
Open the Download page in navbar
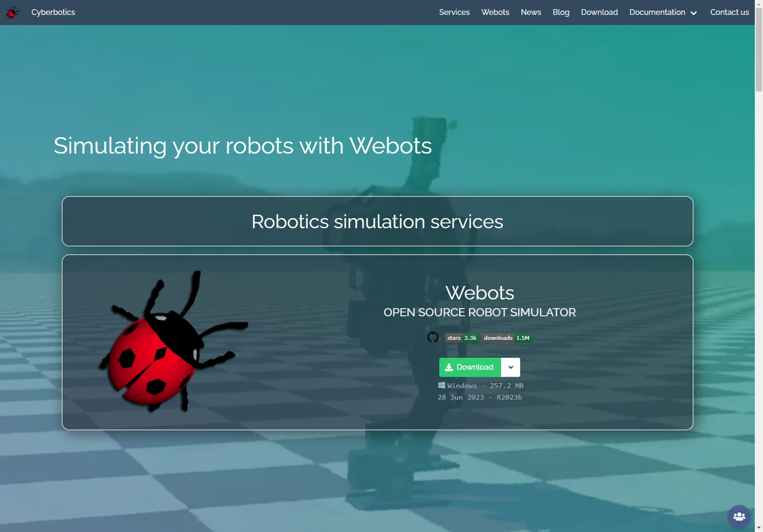pyautogui.click(x=599, y=12)
